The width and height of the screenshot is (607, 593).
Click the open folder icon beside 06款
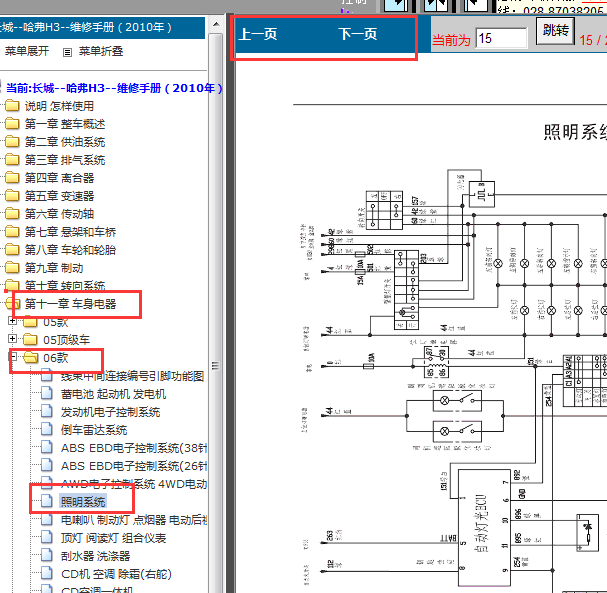coord(31,358)
